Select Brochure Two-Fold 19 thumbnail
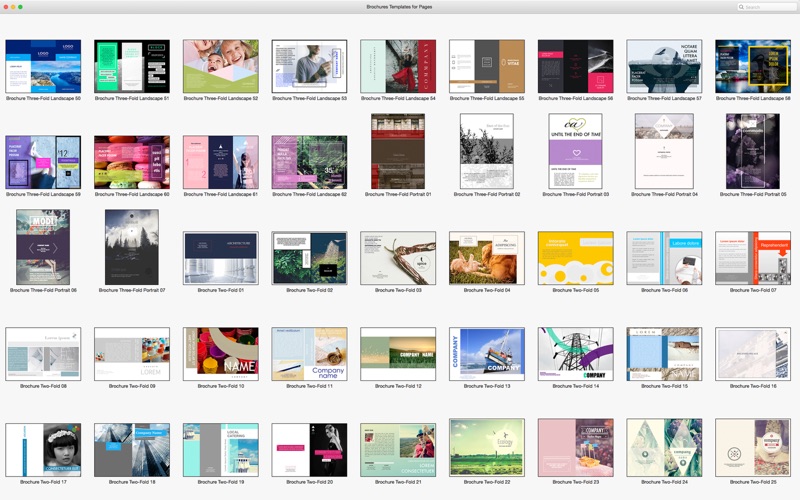Screen dimensions: 800x500 click(x=220, y=450)
